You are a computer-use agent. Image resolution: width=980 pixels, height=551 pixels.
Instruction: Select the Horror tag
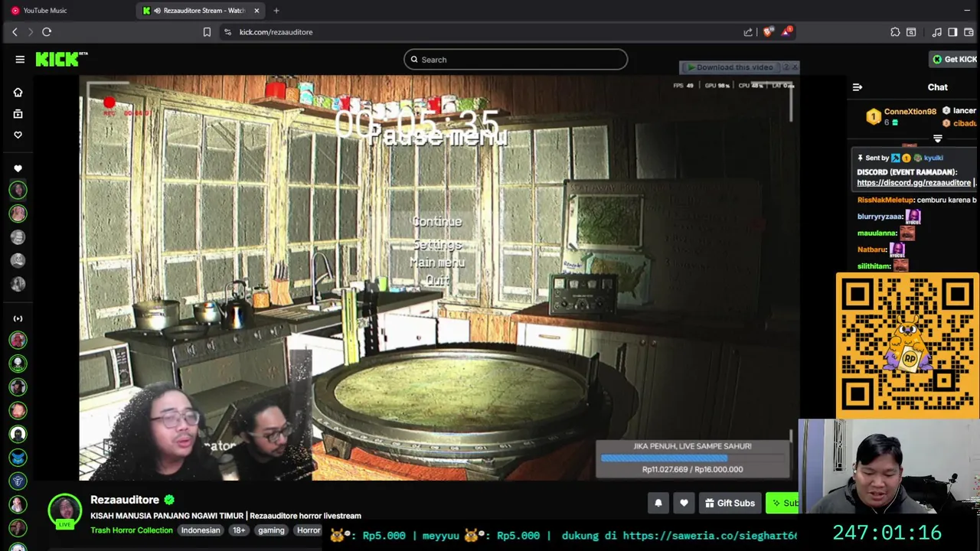309,530
